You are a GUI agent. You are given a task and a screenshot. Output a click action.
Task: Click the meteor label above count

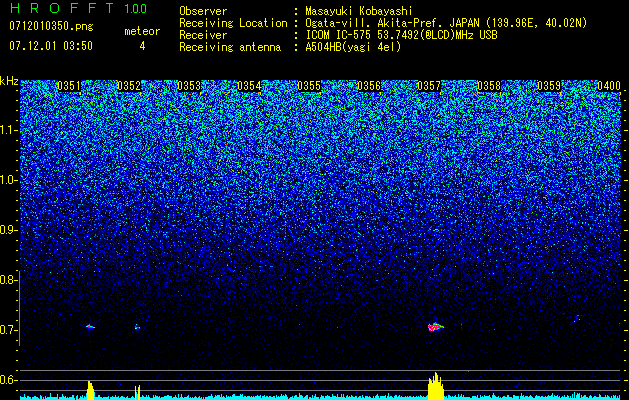(x=142, y=31)
